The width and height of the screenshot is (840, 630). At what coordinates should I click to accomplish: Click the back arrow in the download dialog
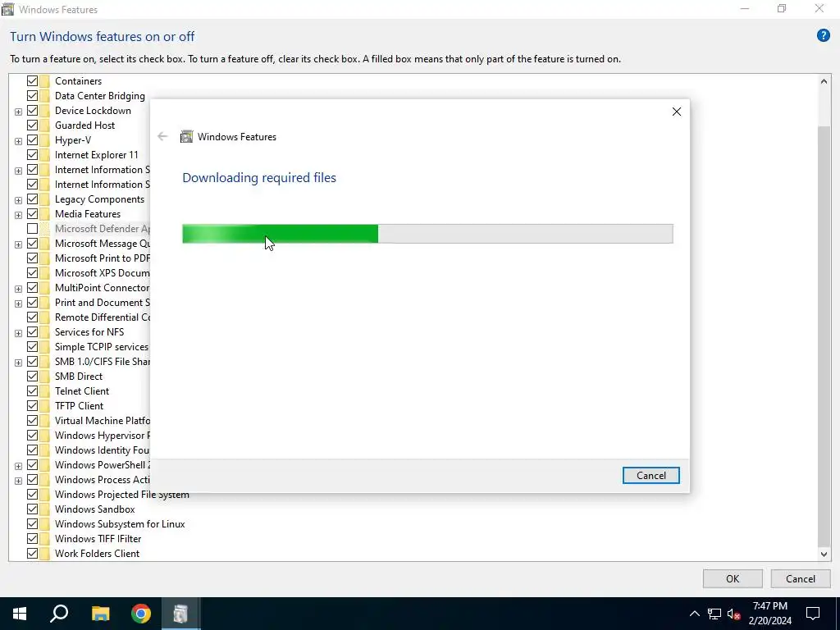[162, 137]
